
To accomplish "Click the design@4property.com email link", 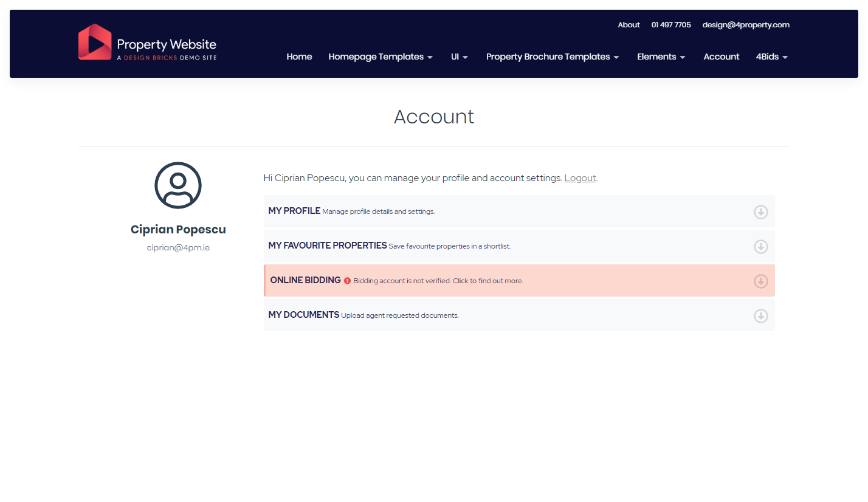I will click(746, 25).
